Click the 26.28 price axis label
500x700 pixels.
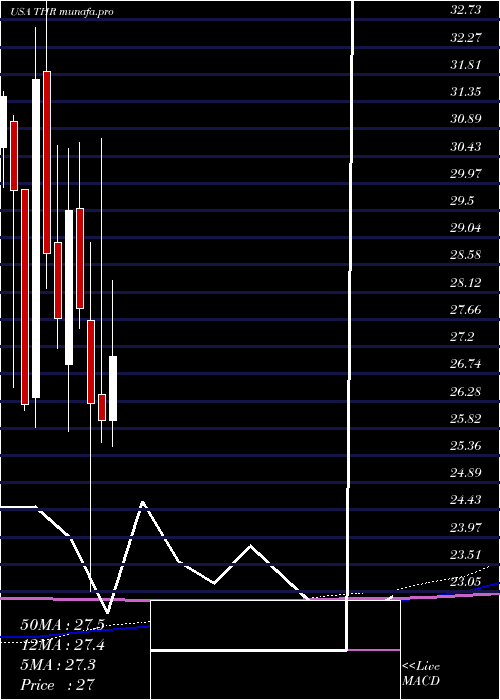pos(466,392)
